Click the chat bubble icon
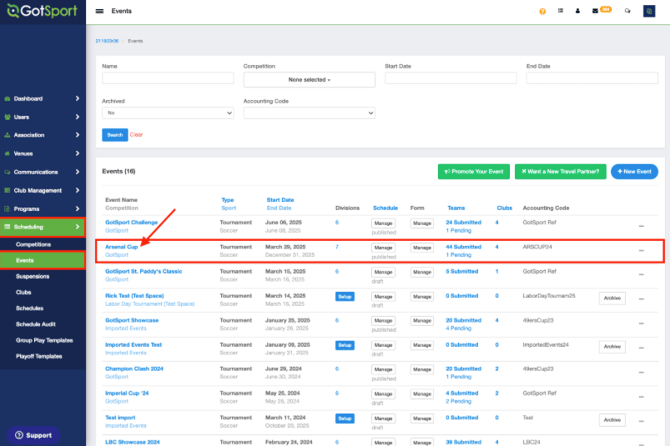Viewport: 670px width, 446px height. [627, 11]
